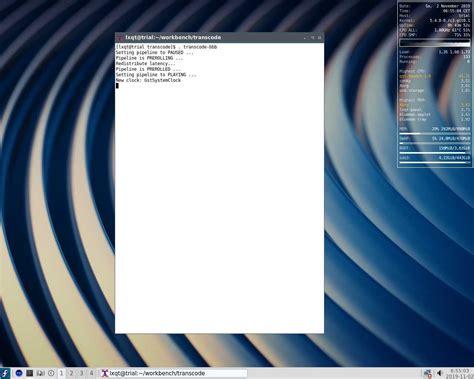474x379 pixels.
Task: Click the Kernel row in system monitor widget
Action: tap(435, 20)
